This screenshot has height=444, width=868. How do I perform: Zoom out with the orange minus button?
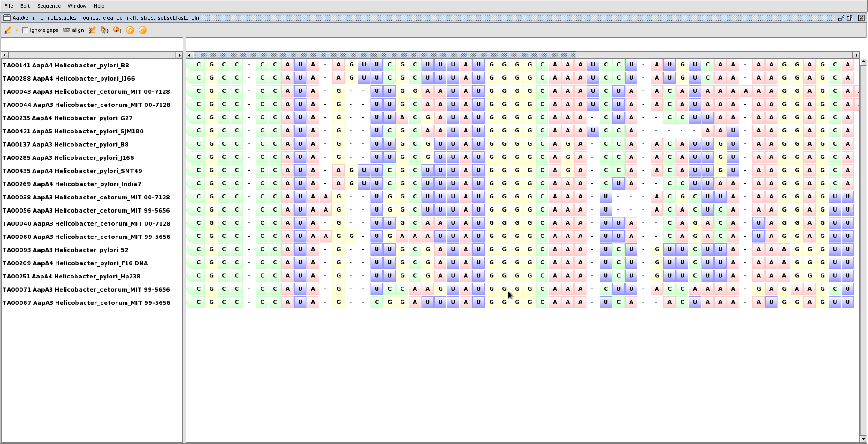143,30
